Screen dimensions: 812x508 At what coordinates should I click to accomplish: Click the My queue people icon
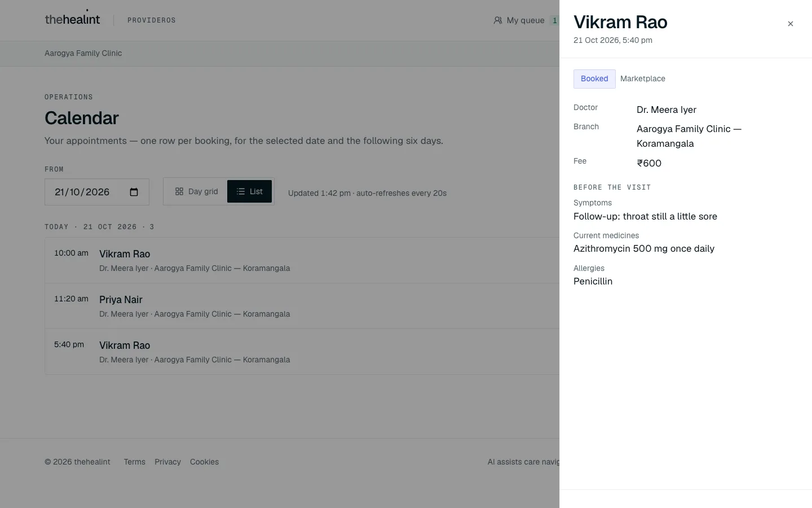pos(498,20)
